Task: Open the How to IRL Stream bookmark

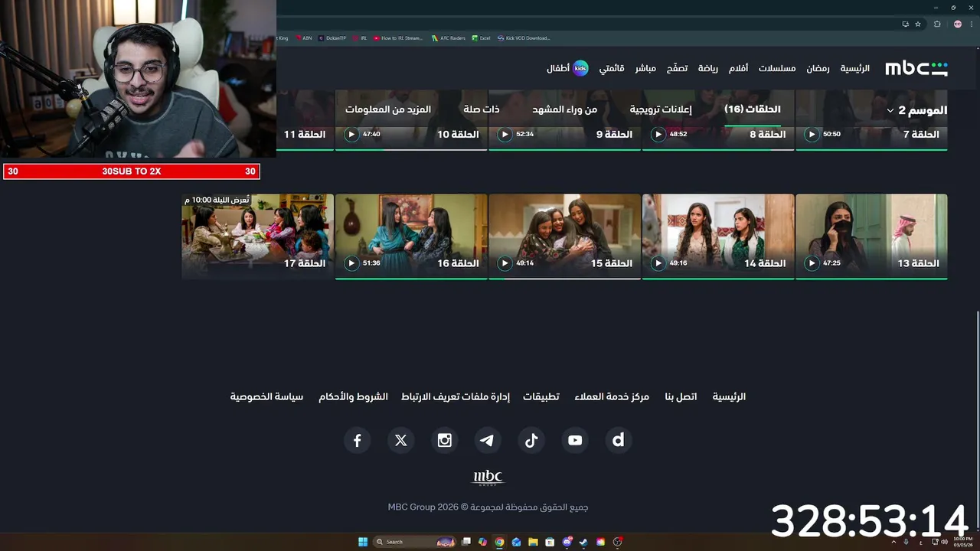Action: (398, 37)
